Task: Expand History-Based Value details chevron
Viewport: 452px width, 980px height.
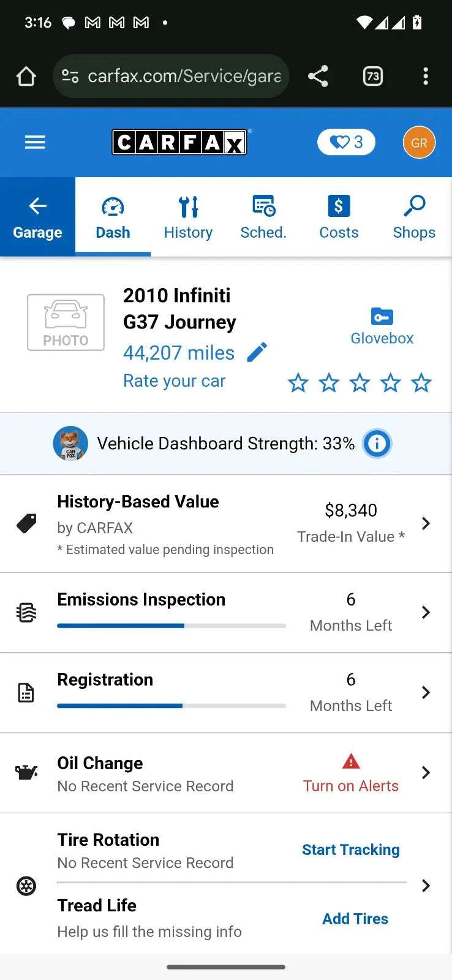Action: coord(426,523)
